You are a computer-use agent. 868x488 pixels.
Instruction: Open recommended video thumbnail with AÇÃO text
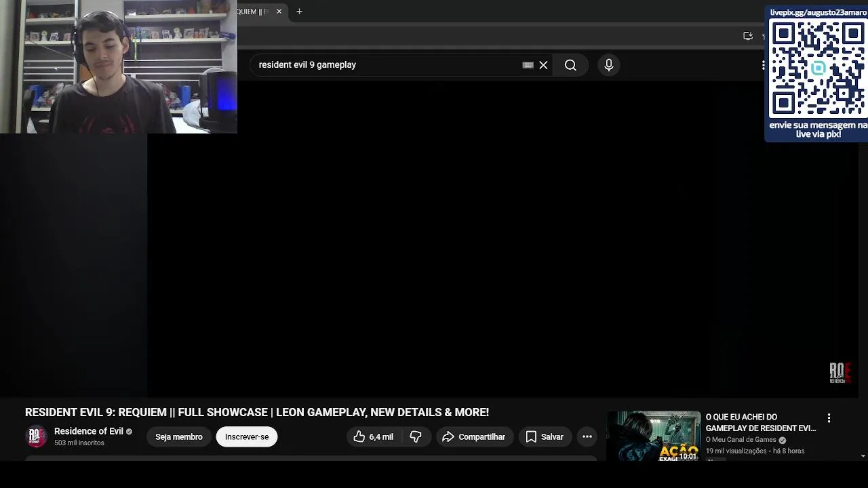point(654,436)
